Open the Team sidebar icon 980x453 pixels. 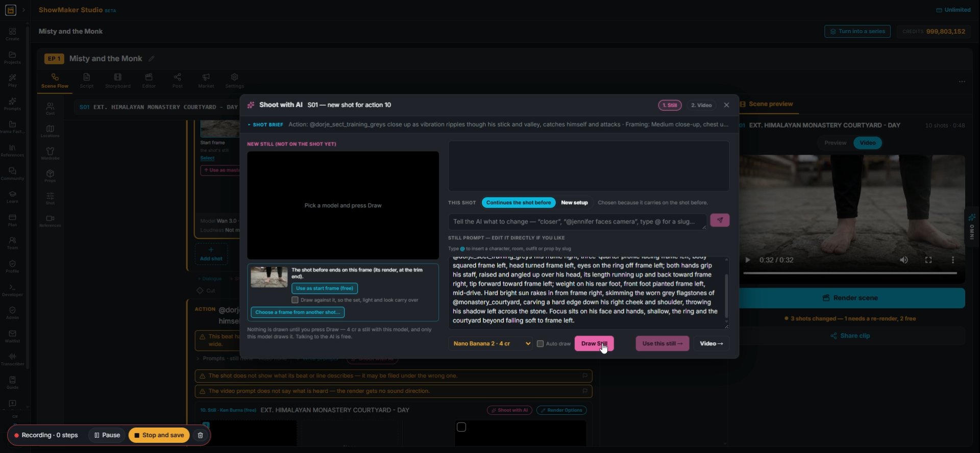point(12,243)
